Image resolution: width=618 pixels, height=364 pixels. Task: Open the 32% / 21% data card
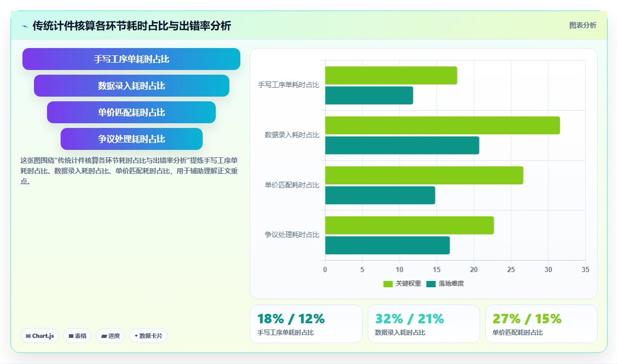coord(424,324)
